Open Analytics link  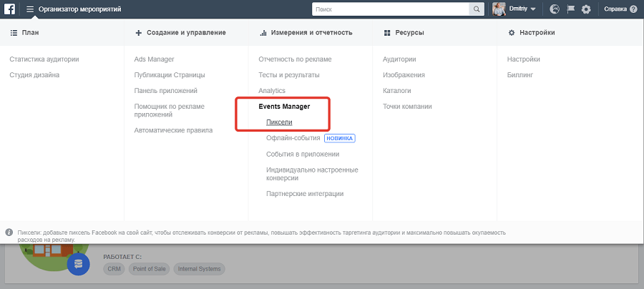[272, 90]
